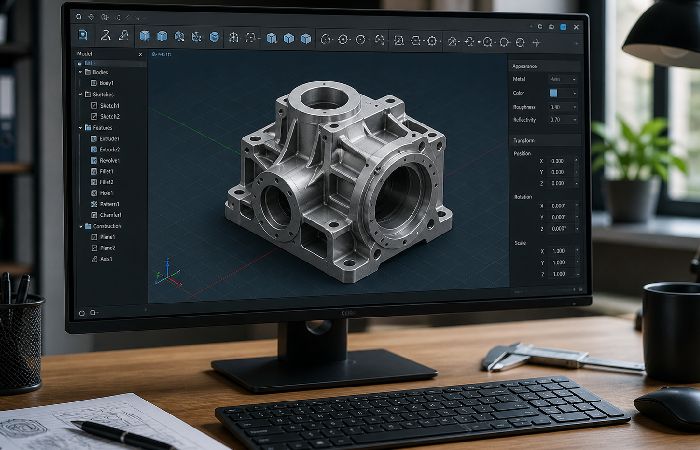Click the Transform section header
Image resolution: width=700 pixels, height=450 pixels.
point(545,140)
